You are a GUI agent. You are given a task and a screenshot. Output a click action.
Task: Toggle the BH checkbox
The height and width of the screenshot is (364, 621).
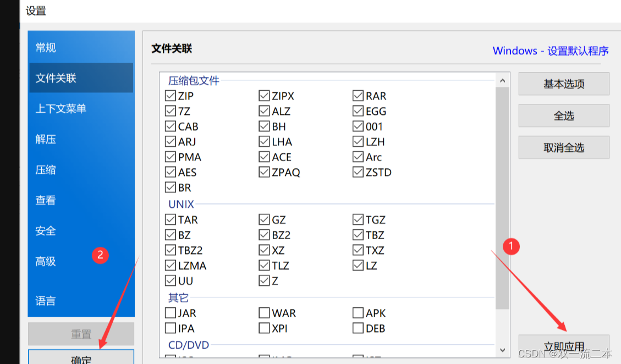(264, 126)
